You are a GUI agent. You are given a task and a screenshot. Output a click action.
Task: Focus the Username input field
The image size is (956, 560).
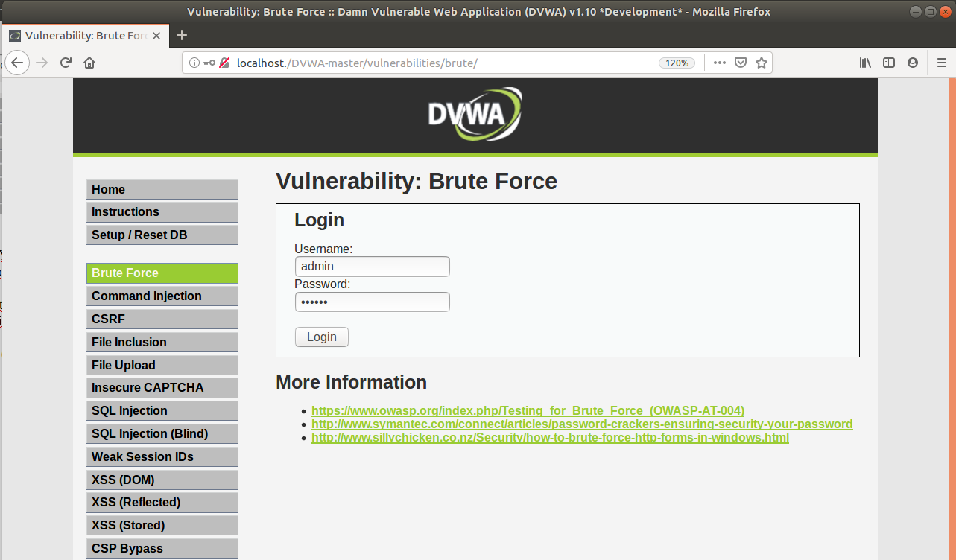[373, 267]
